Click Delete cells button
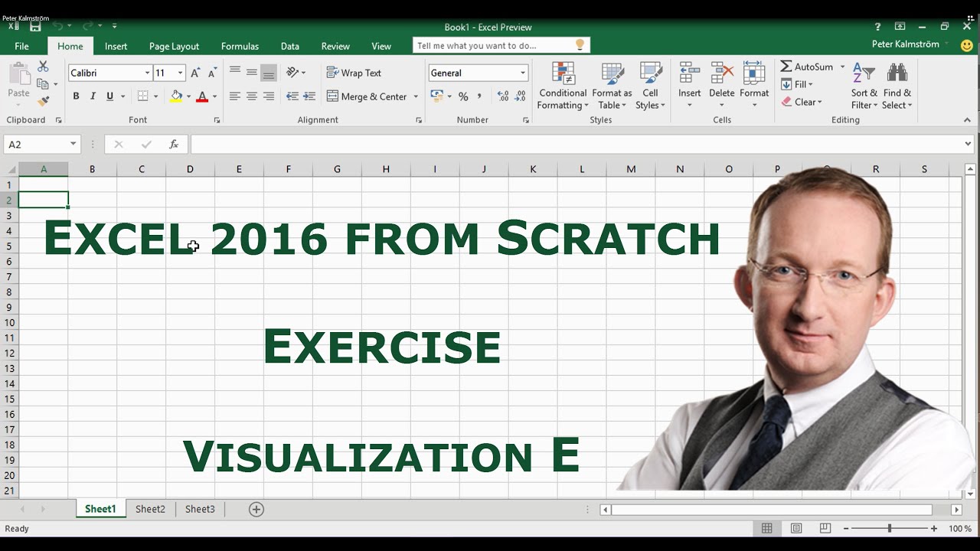Viewport: 980px width, 551px height. pyautogui.click(x=721, y=86)
